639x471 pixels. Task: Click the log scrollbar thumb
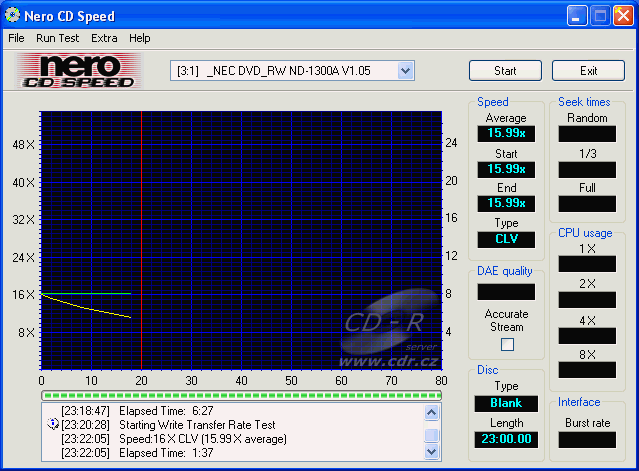[x=432, y=435]
